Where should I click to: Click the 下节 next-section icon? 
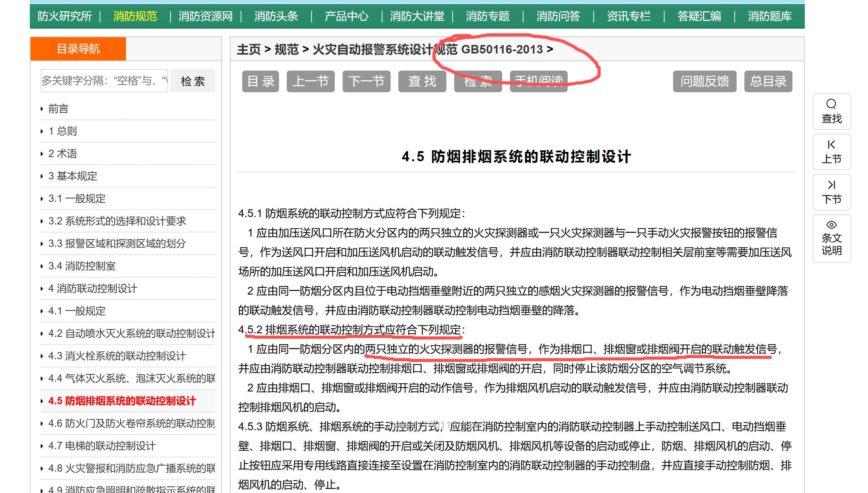pyautogui.click(x=831, y=185)
